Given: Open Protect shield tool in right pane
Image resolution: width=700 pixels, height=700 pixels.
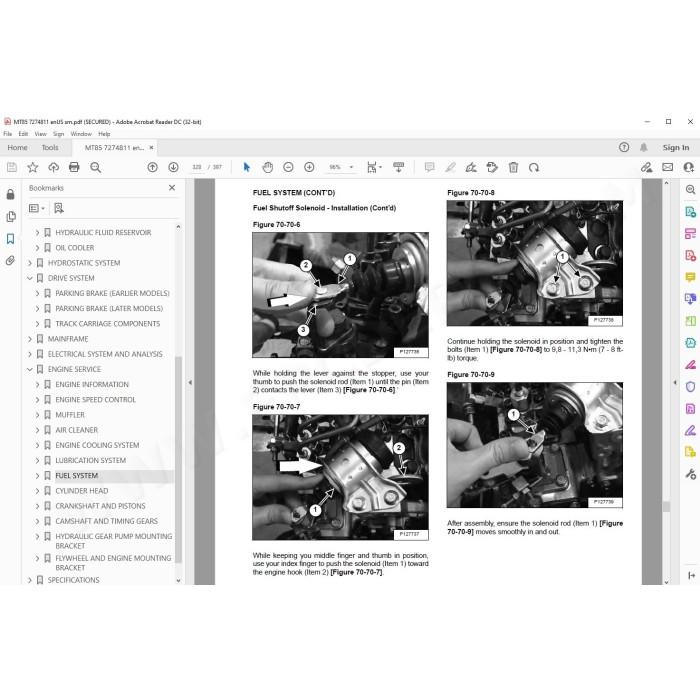Looking at the screenshot, I should coord(691,387).
